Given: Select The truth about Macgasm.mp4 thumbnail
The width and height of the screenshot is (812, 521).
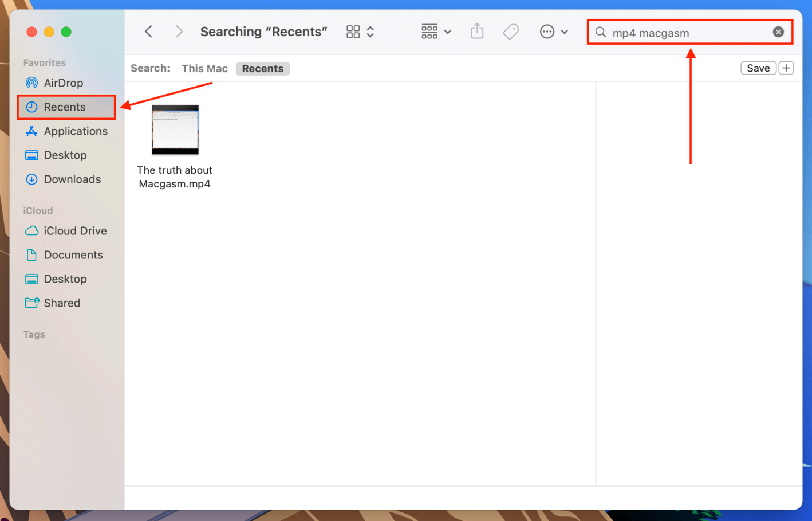Looking at the screenshot, I should pos(175,130).
